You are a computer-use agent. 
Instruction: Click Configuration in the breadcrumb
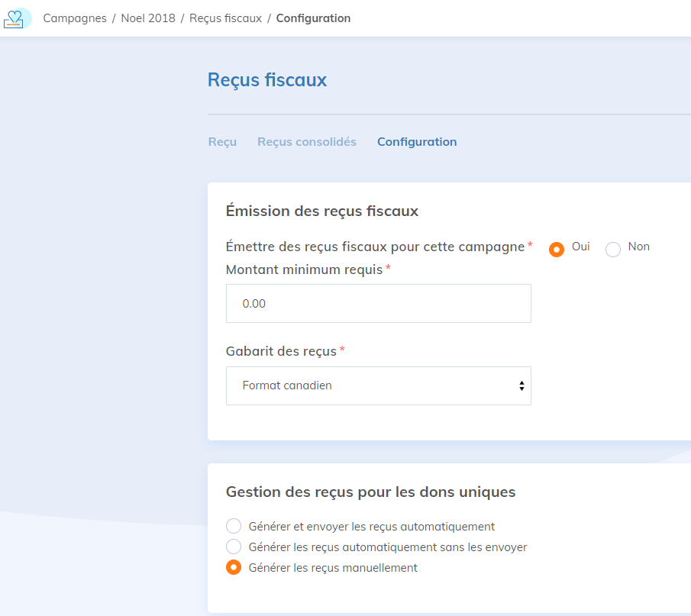click(313, 18)
